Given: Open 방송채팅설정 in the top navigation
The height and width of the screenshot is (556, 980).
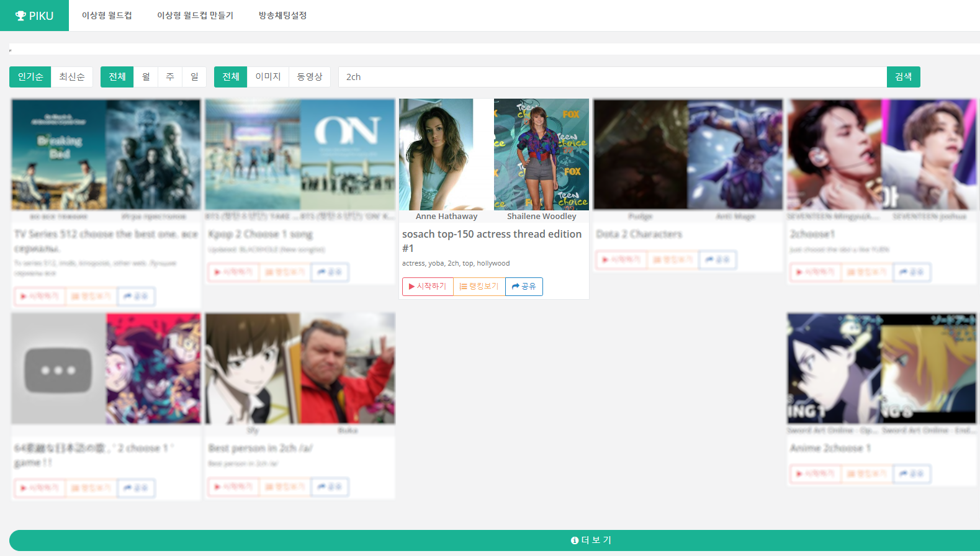Looking at the screenshot, I should (x=282, y=16).
